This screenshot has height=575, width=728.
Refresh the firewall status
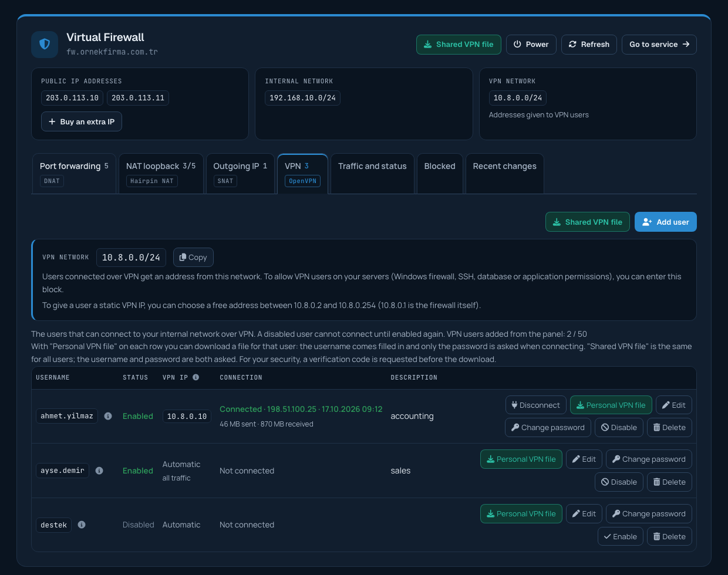(x=589, y=45)
